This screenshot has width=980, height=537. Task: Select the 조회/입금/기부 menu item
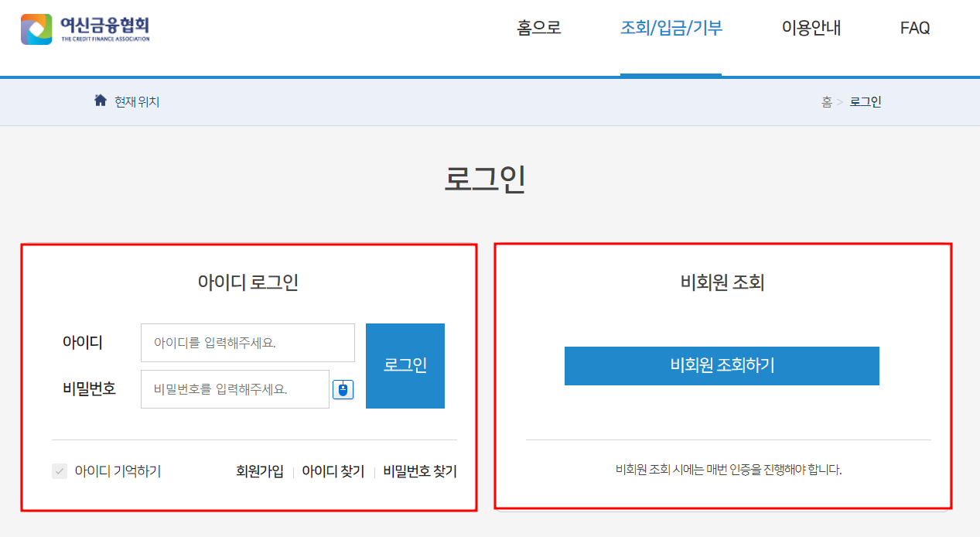(671, 27)
